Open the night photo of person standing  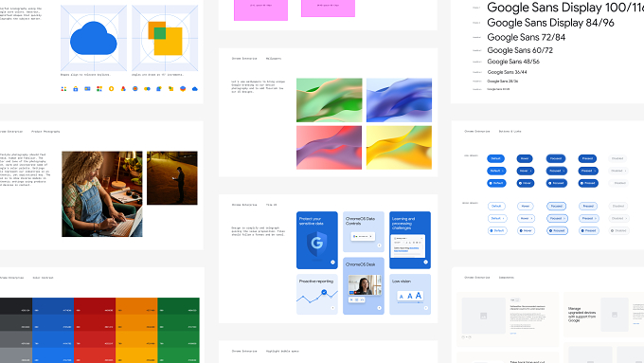pyautogui.click(x=172, y=178)
